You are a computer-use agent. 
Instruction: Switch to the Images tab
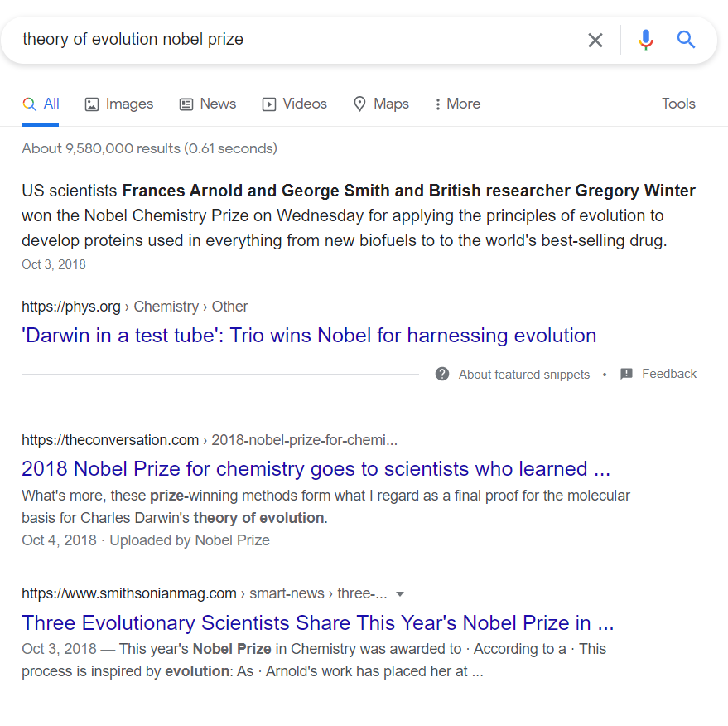(x=119, y=104)
